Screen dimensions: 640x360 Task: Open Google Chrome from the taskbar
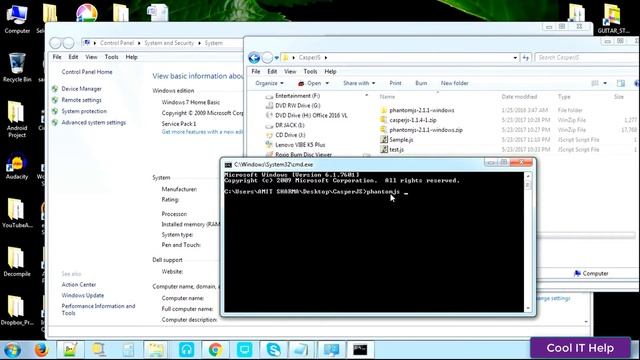[216, 350]
